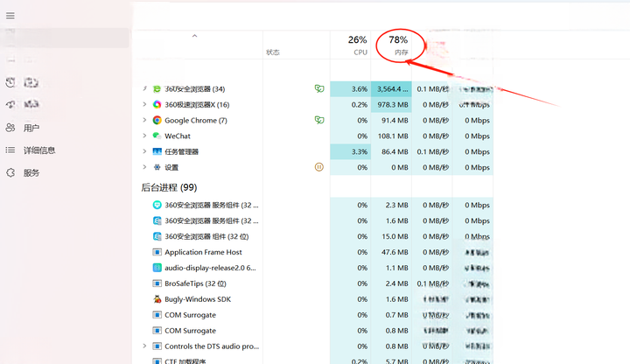Image resolution: width=630 pixels, height=364 pixels.
Task: Click the Users icon in sidebar
Action: 10,128
